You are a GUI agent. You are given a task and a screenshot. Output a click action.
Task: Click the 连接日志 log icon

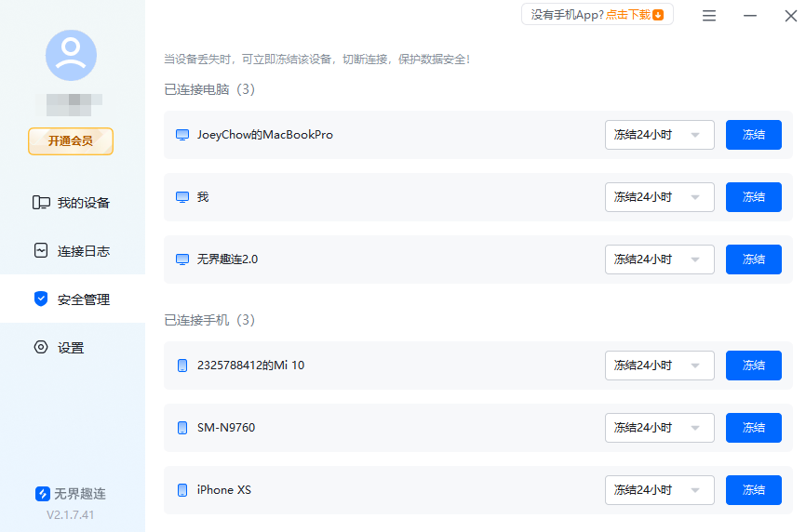41,250
